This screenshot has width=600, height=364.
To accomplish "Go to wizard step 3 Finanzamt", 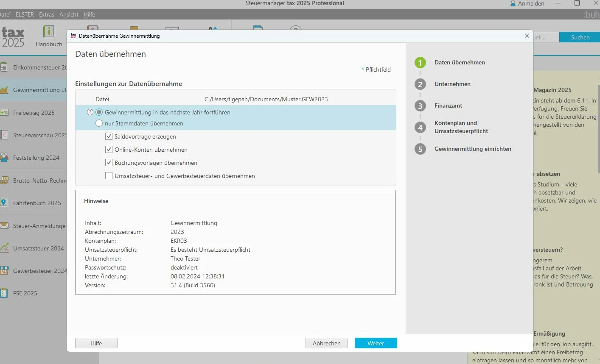I will pos(448,106).
